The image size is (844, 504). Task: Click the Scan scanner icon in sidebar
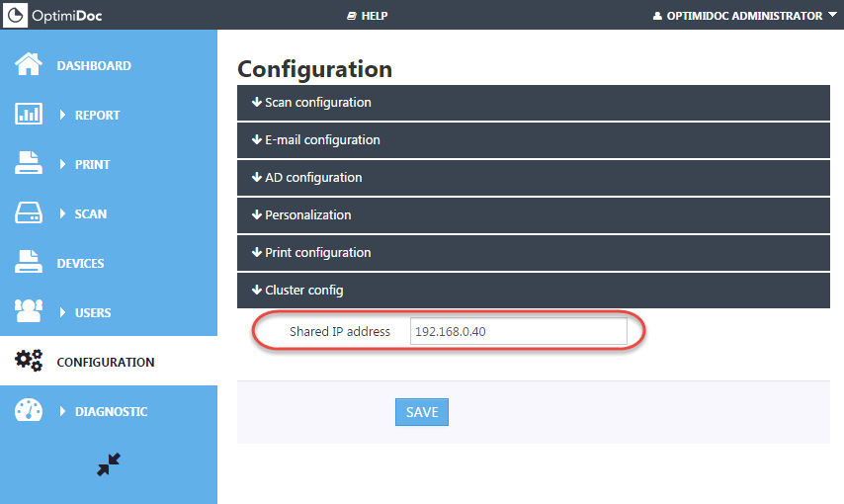coord(29,213)
